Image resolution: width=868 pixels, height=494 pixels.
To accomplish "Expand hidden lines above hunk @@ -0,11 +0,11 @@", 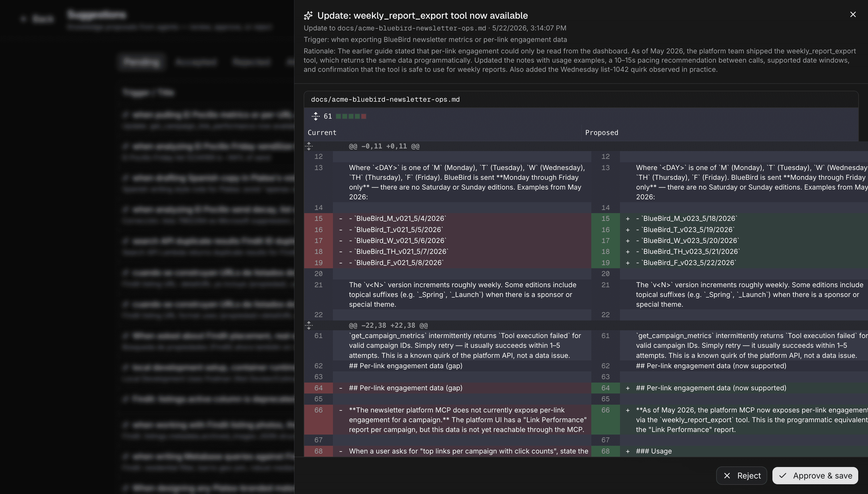I will point(309,146).
